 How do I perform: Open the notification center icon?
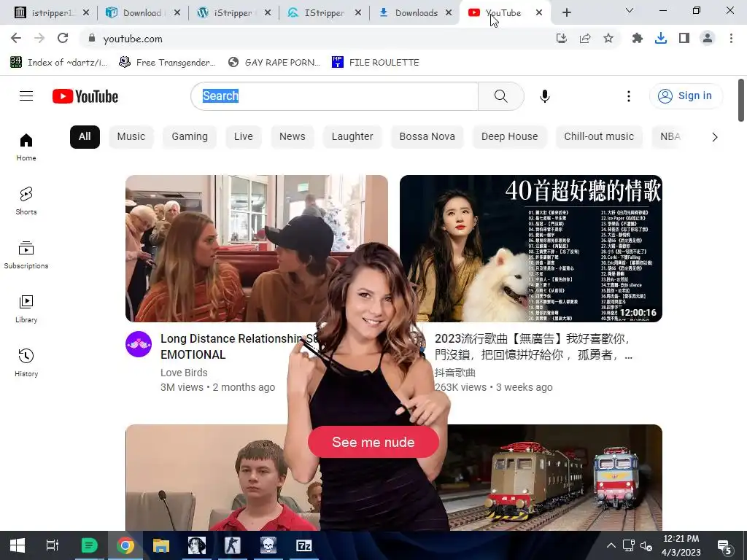point(724,546)
